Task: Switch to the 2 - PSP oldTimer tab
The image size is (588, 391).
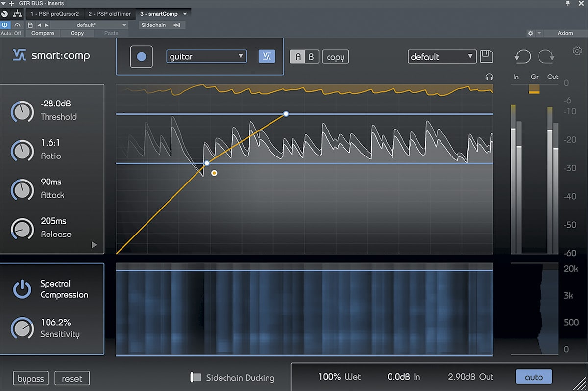Action: tap(110, 14)
